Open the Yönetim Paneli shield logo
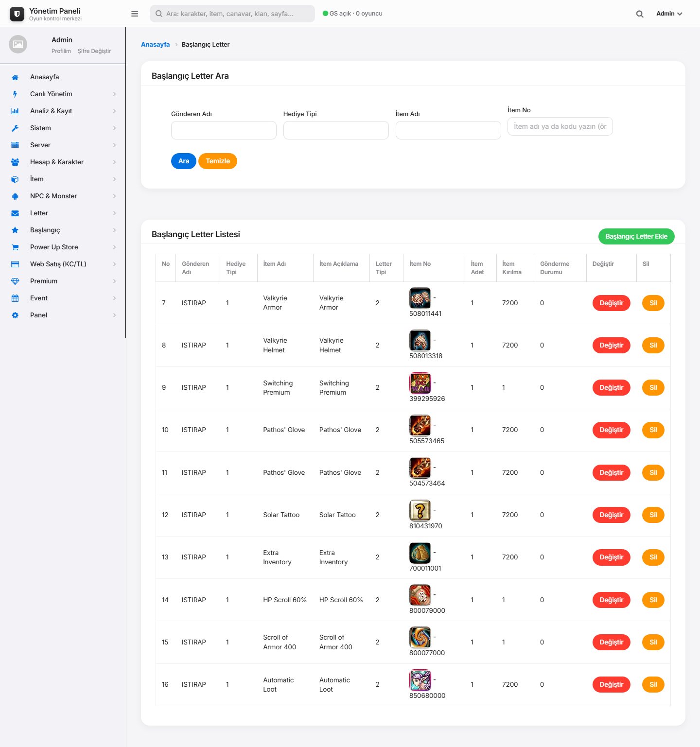Image resolution: width=700 pixels, height=747 pixels. pyautogui.click(x=17, y=14)
